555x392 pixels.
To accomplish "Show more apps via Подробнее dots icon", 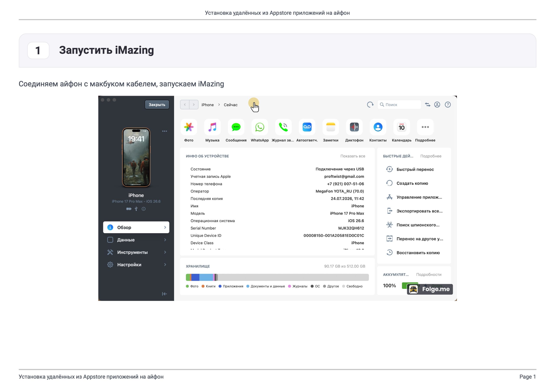I will (x=425, y=127).
